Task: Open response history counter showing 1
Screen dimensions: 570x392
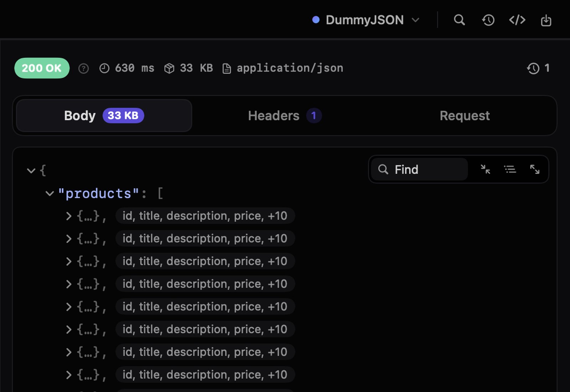Action: click(x=538, y=68)
